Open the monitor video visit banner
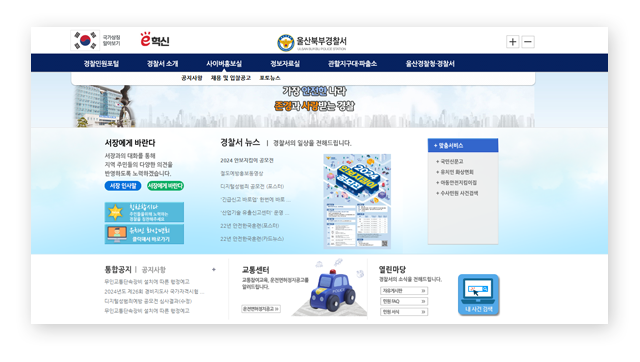Image resolution: width=640 pixels, height=362 pixels. [144, 234]
